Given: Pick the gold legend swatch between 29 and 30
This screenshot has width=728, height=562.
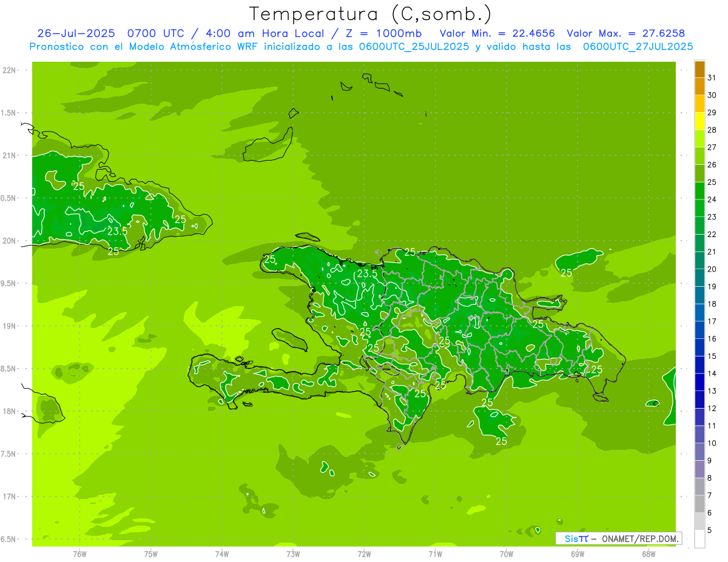Looking at the screenshot, I should [699, 104].
